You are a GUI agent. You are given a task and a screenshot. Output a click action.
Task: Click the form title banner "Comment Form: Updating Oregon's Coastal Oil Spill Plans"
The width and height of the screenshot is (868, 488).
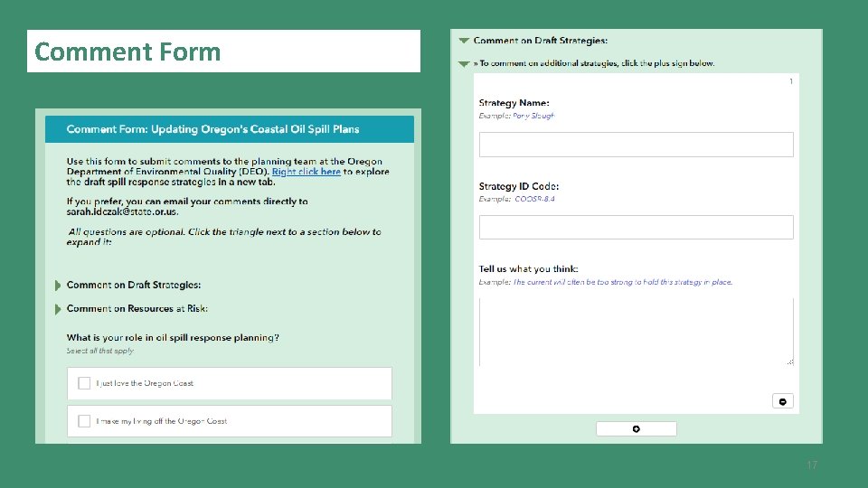point(229,129)
